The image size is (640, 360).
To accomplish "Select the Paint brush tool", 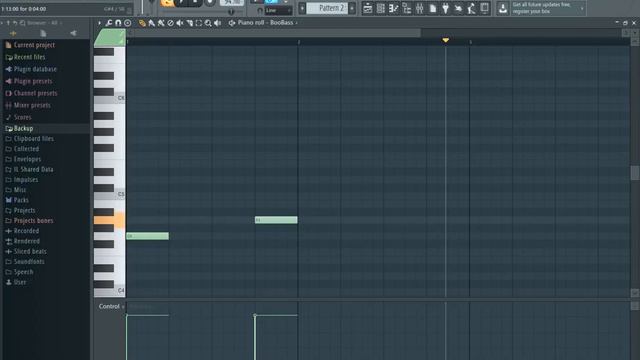I will [x=151, y=23].
